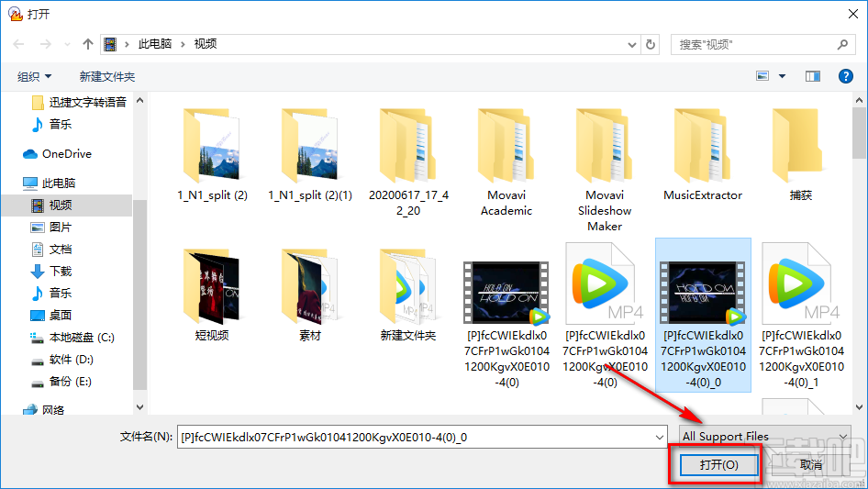The width and height of the screenshot is (868, 489).
Task: Expand the filename combo box dropdown
Action: point(660,437)
